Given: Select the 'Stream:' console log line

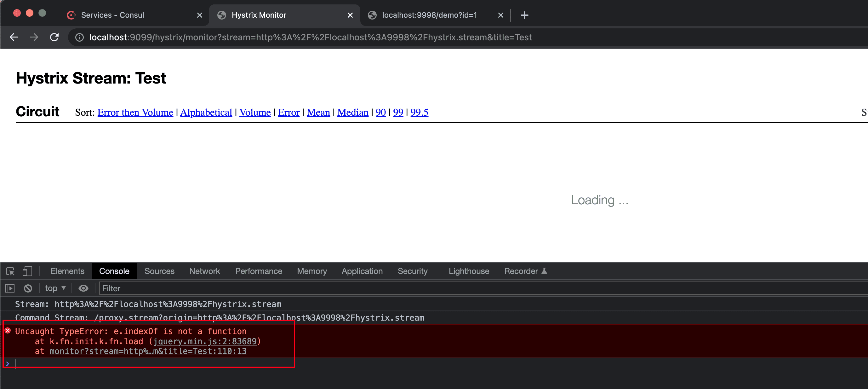Looking at the screenshot, I should pyautogui.click(x=148, y=304).
